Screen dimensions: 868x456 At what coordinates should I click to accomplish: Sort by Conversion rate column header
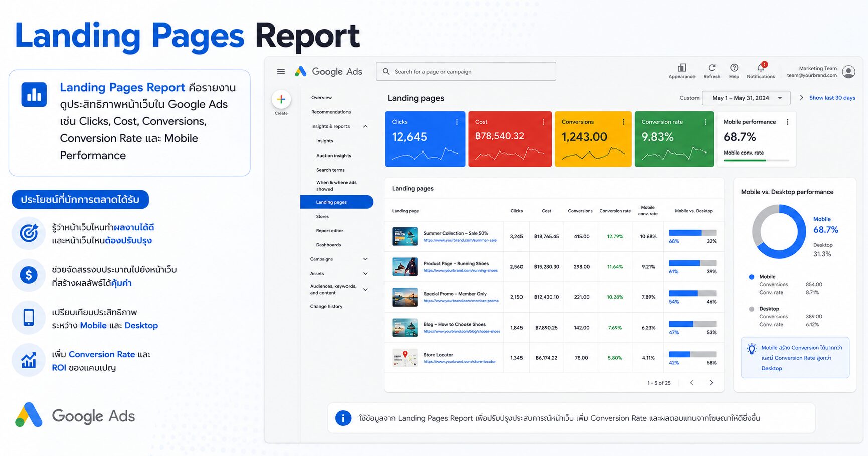pos(615,211)
